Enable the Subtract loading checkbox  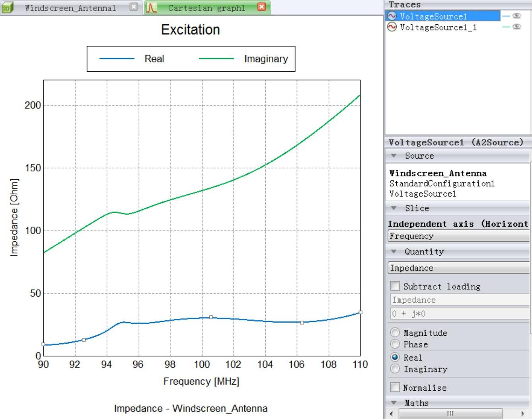[x=395, y=286]
